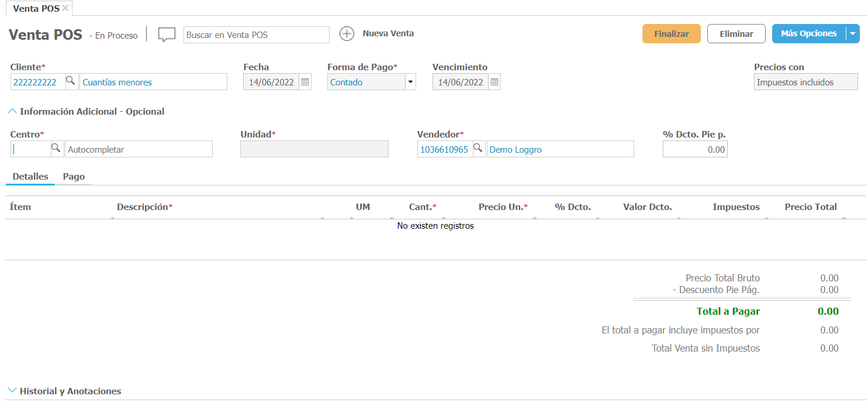Open the Forma de Pago dropdown
This screenshot has width=868, height=413.
[410, 82]
